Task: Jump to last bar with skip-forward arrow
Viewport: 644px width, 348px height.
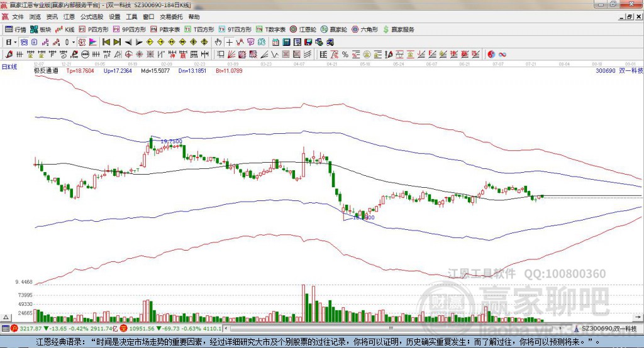Action: [x=117, y=42]
